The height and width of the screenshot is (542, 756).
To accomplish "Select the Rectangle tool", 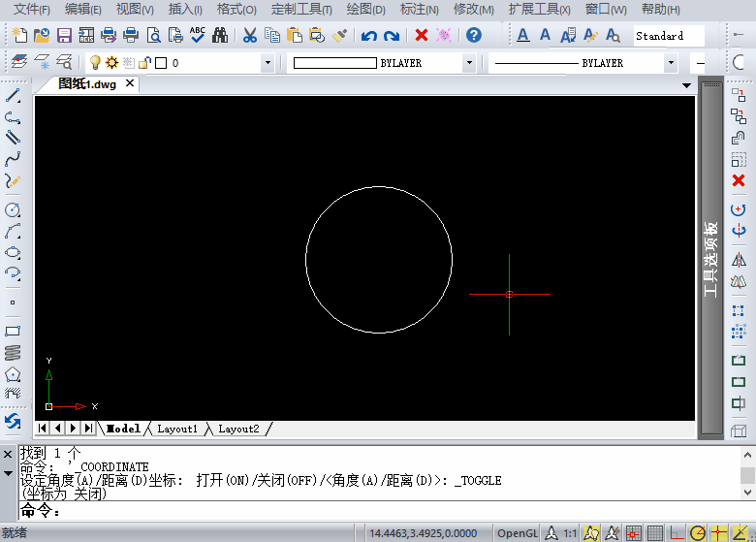I will [13, 332].
